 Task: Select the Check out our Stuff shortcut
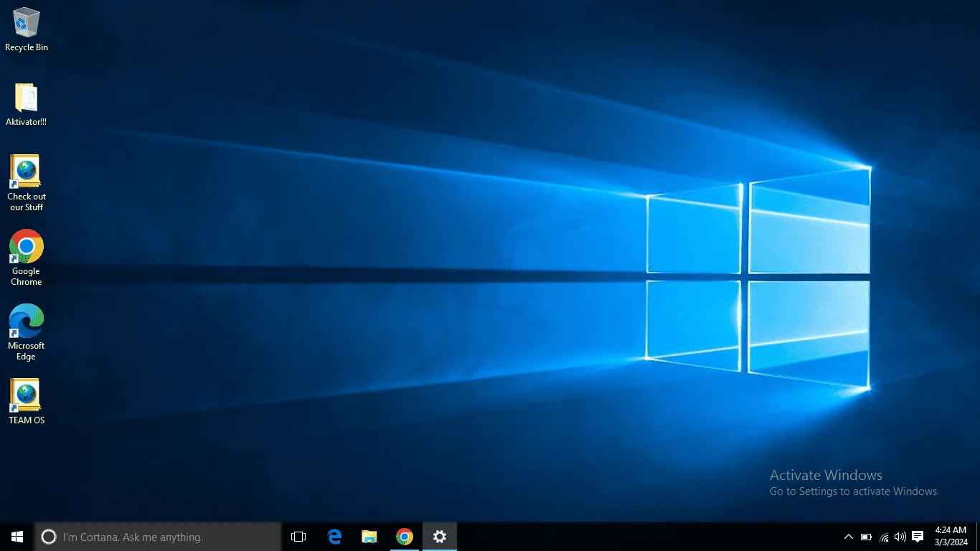tap(27, 183)
